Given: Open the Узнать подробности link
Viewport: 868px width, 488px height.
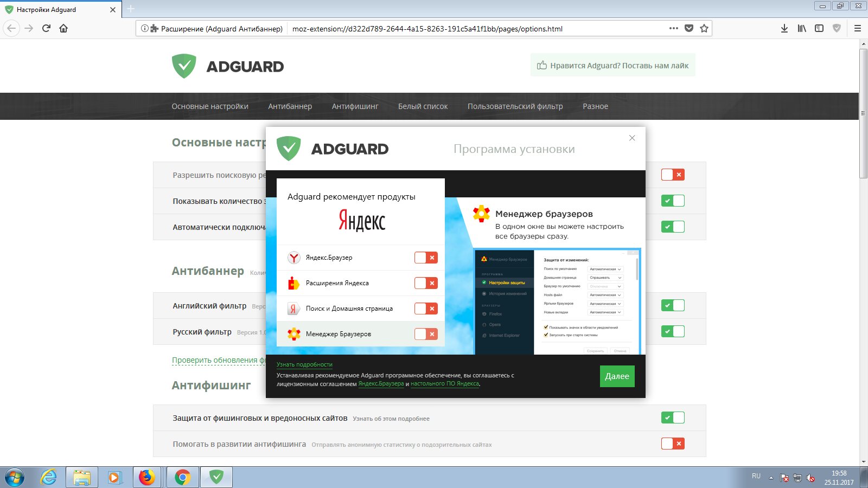Looking at the screenshot, I should pyautogui.click(x=304, y=364).
